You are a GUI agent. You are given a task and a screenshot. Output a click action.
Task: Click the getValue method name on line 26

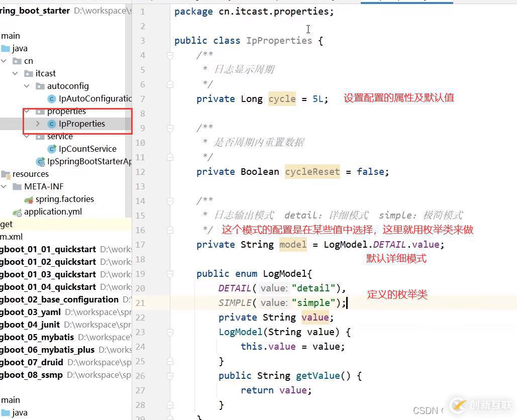point(318,376)
